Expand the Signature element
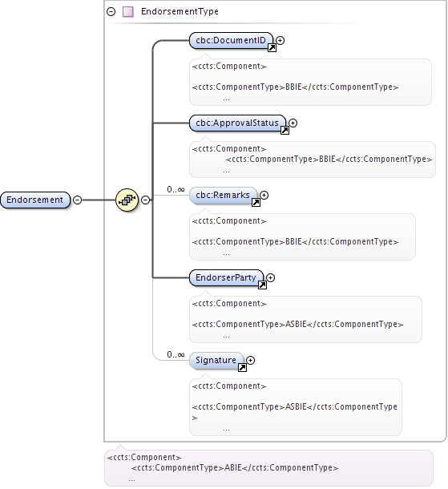 [250, 361]
